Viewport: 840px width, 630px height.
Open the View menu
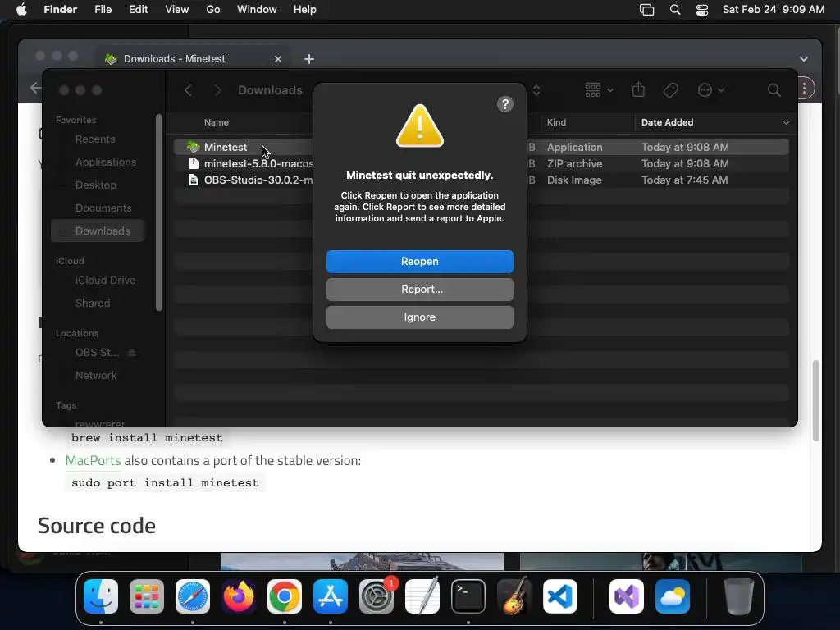tap(177, 10)
